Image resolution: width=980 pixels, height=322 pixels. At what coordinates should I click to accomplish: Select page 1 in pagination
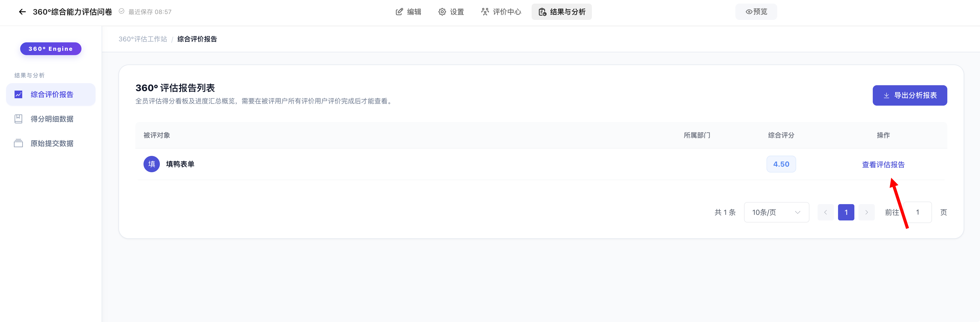pos(846,212)
